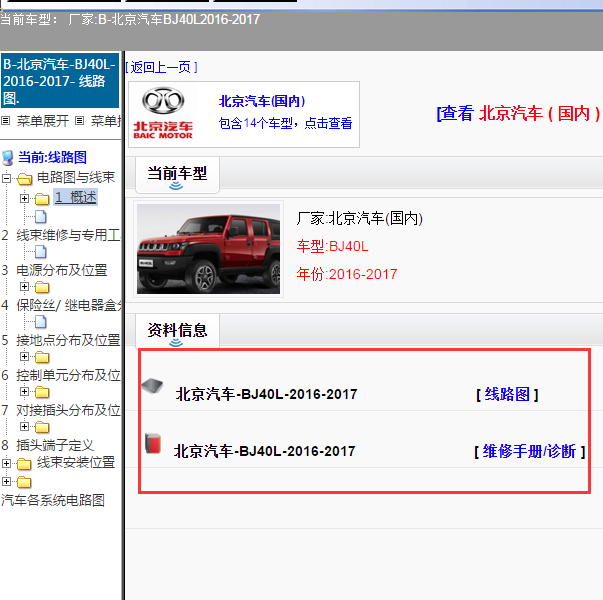Click 查看 北京汽车（国内）link at right

519,114
